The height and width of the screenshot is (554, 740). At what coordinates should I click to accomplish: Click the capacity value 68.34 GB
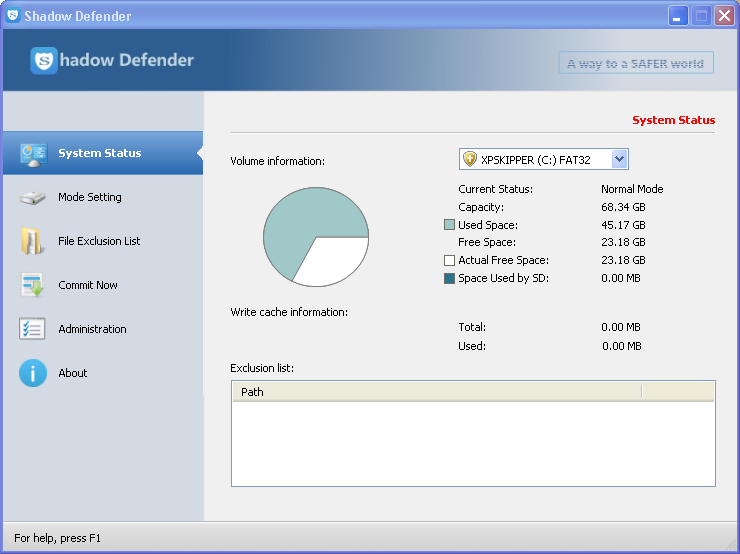[x=623, y=207]
